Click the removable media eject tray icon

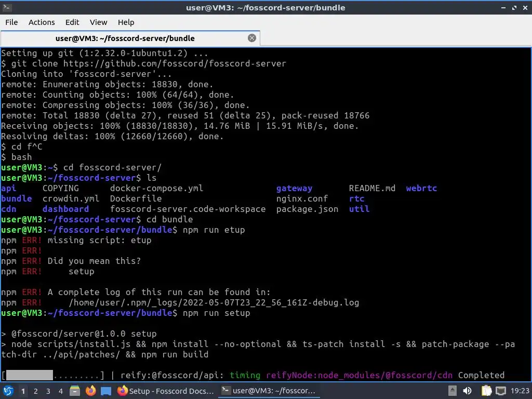pyautogui.click(x=453, y=391)
